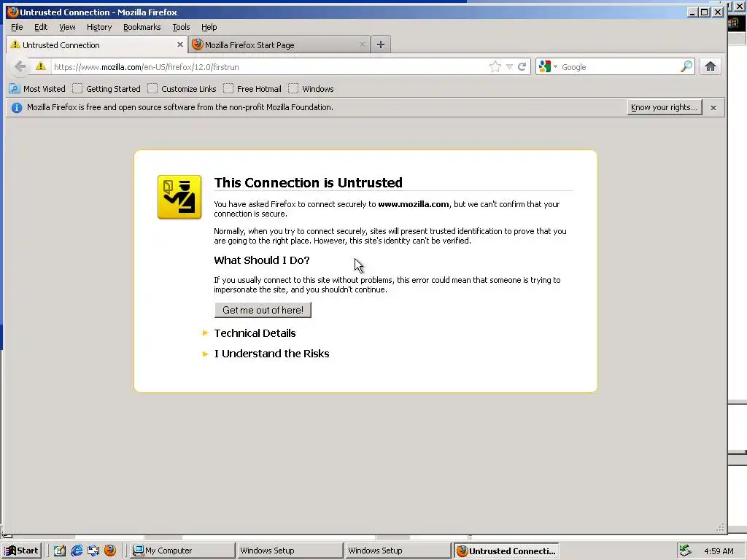Viewport: 747px width, 560px height.
Task: Switch to first Windows Setup taskbar button
Action: (x=290, y=551)
